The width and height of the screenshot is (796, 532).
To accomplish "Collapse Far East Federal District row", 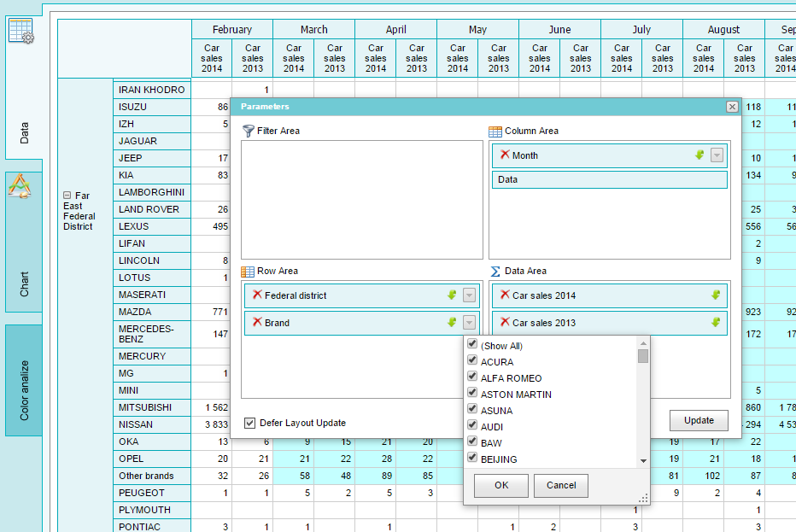I will (67, 195).
